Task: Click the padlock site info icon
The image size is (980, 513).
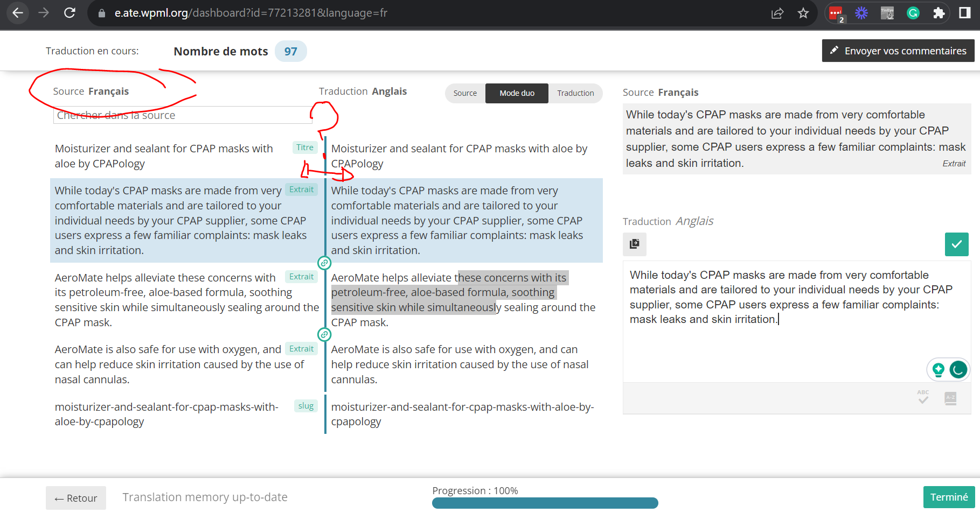Action: 101,13
